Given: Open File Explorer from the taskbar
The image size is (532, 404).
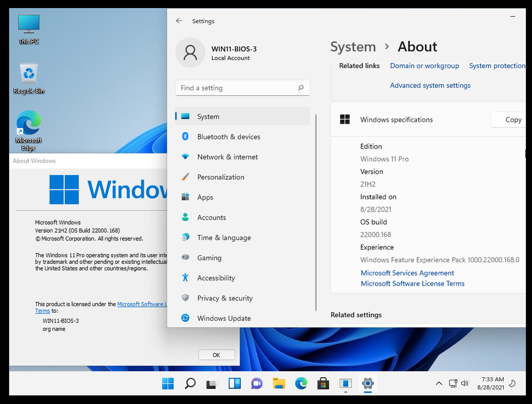Looking at the screenshot, I should [x=279, y=384].
